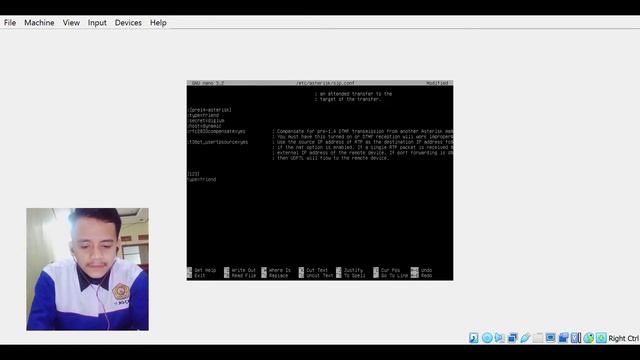The image size is (640, 360).
Task: Place cursor on the rfc2833compensate=yes line
Action: tap(216, 131)
